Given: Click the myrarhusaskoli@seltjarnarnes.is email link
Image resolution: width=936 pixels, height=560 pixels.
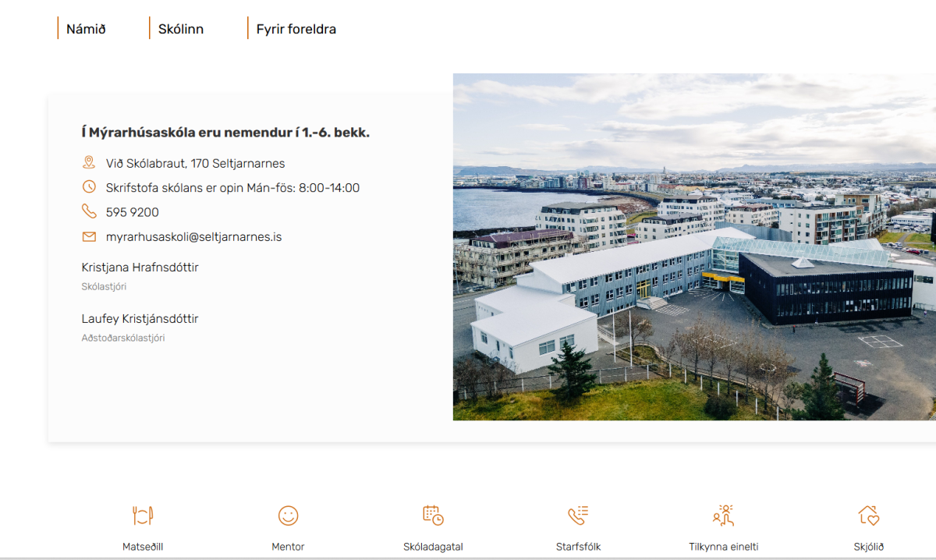Looking at the screenshot, I should pyautogui.click(x=193, y=236).
